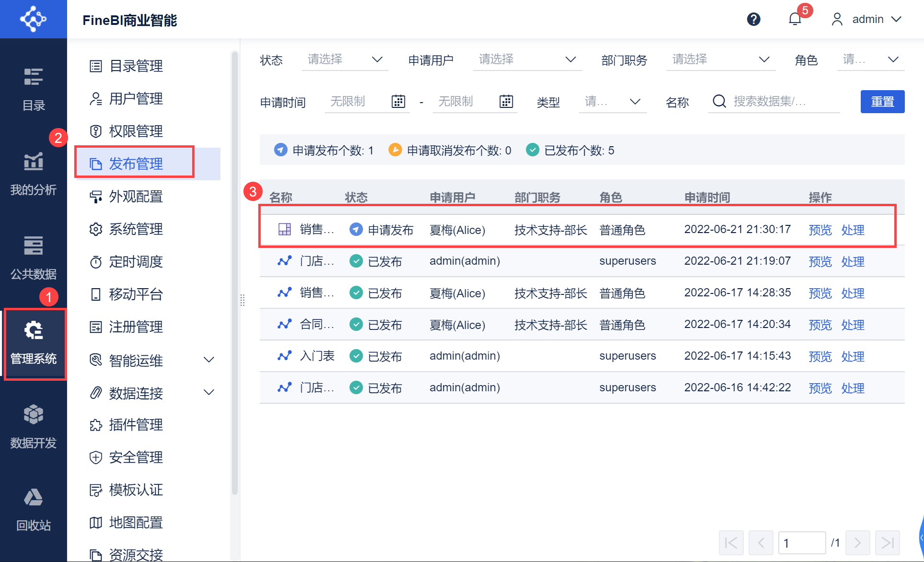
Task: Expand the 智能运维 menu section
Action: tap(209, 360)
